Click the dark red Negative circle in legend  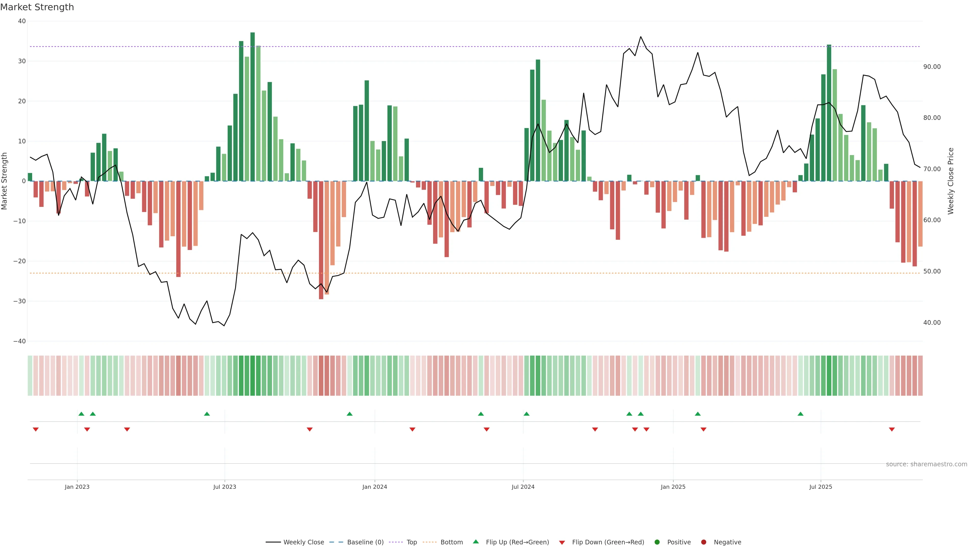click(703, 542)
